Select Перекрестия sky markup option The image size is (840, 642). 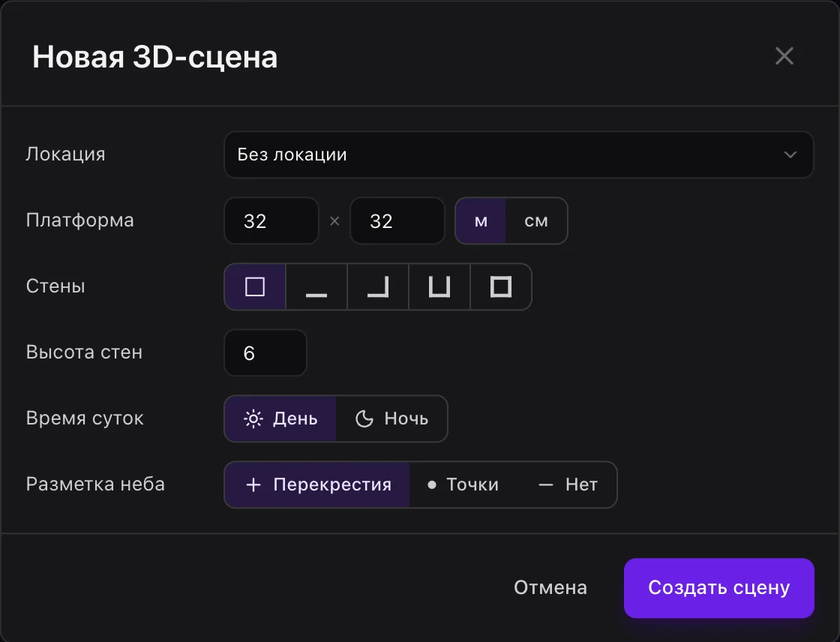coord(317,484)
